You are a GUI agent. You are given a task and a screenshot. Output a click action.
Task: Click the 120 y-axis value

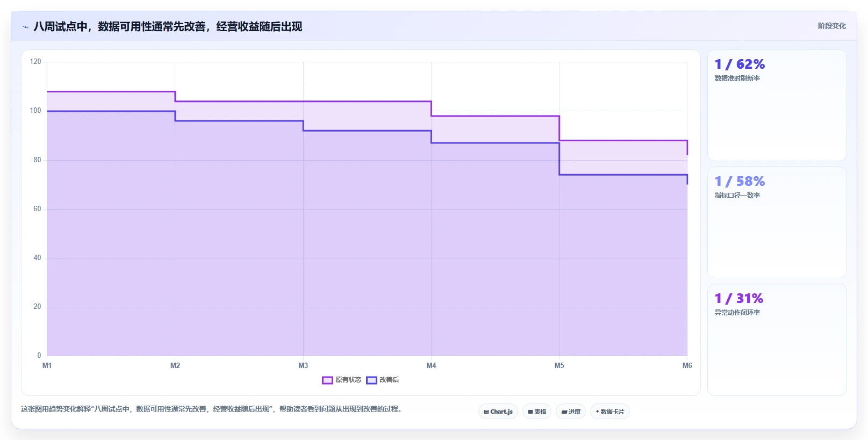[35, 62]
